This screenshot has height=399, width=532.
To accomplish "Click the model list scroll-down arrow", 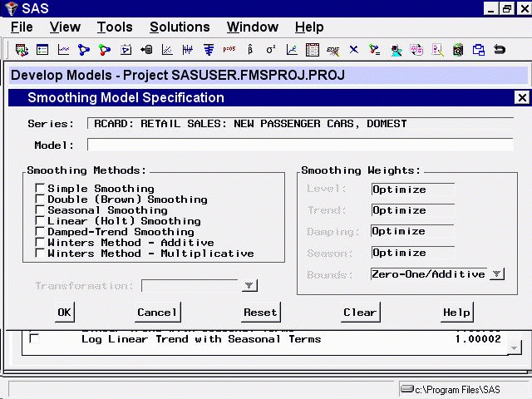I will tap(515, 348).
